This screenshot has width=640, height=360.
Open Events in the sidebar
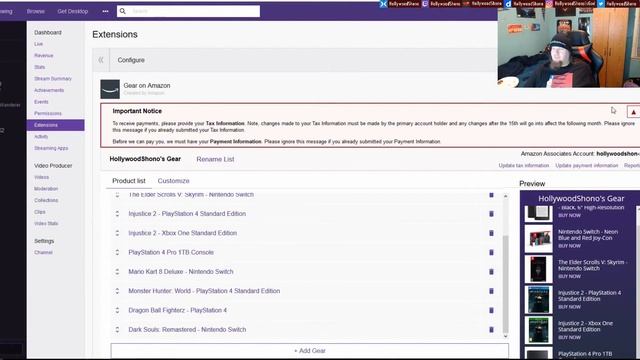point(41,102)
